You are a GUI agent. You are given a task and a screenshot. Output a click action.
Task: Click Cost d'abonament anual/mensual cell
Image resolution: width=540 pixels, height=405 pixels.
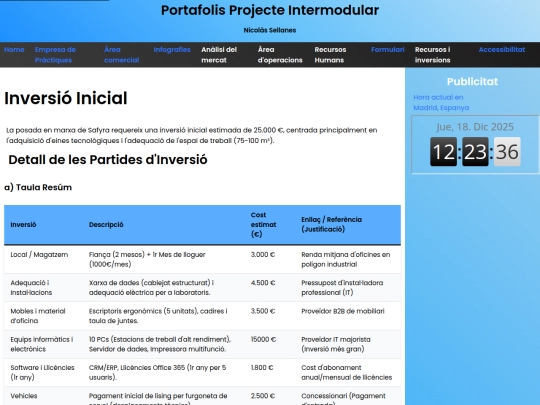point(348,372)
